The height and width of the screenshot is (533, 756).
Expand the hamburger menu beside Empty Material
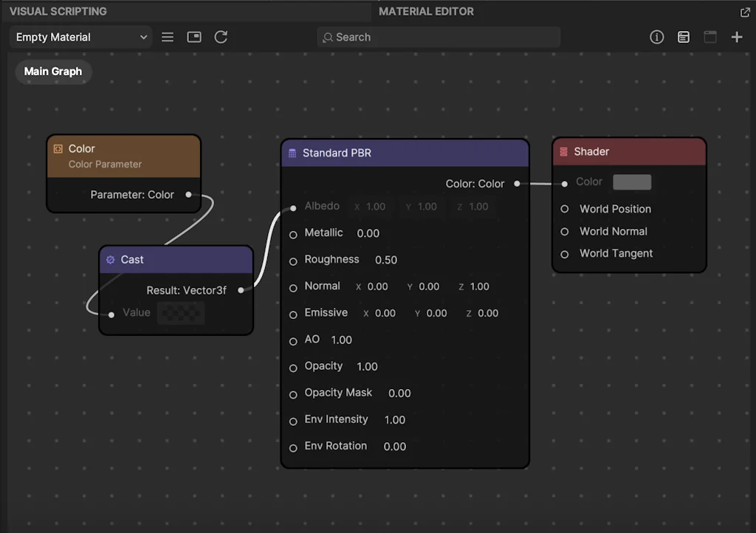pyautogui.click(x=167, y=36)
